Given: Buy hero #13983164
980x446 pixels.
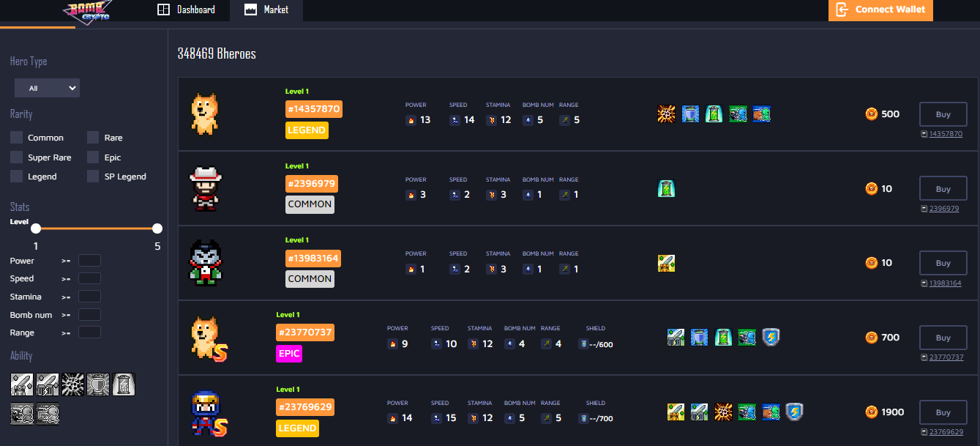Looking at the screenshot, I should tap(943, 263).
